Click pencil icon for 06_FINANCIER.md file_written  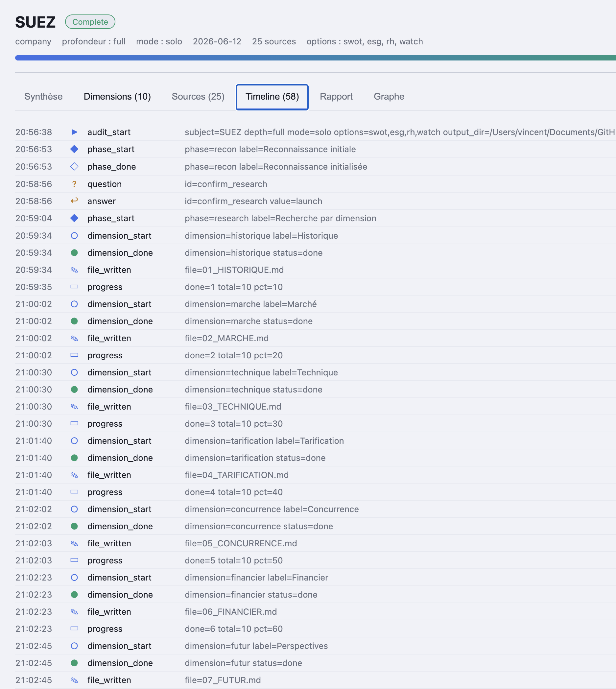[75, 612]
